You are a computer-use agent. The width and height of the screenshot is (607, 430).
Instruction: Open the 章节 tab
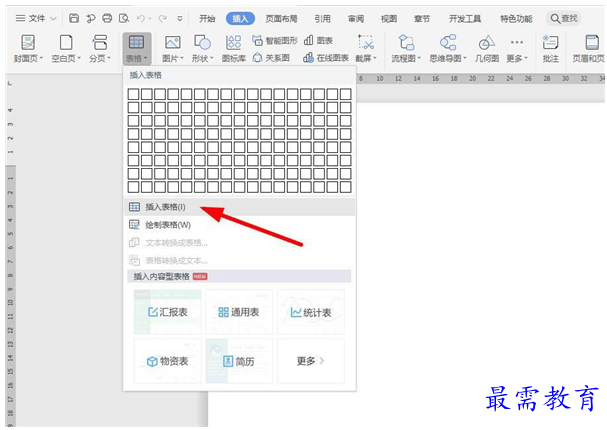tap(422, 19)
